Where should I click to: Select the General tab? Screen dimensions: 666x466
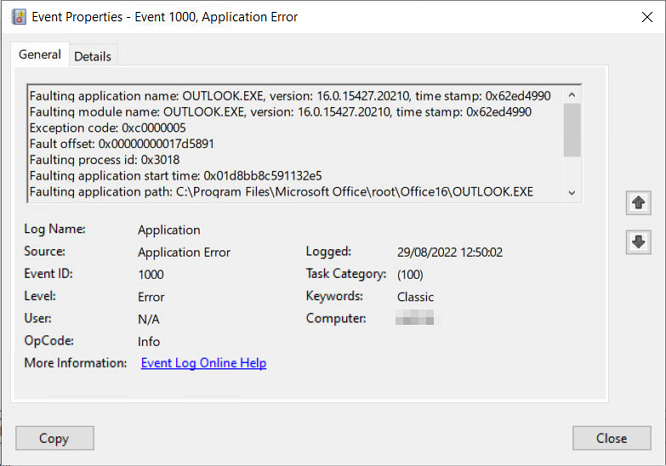click(40, 54)
